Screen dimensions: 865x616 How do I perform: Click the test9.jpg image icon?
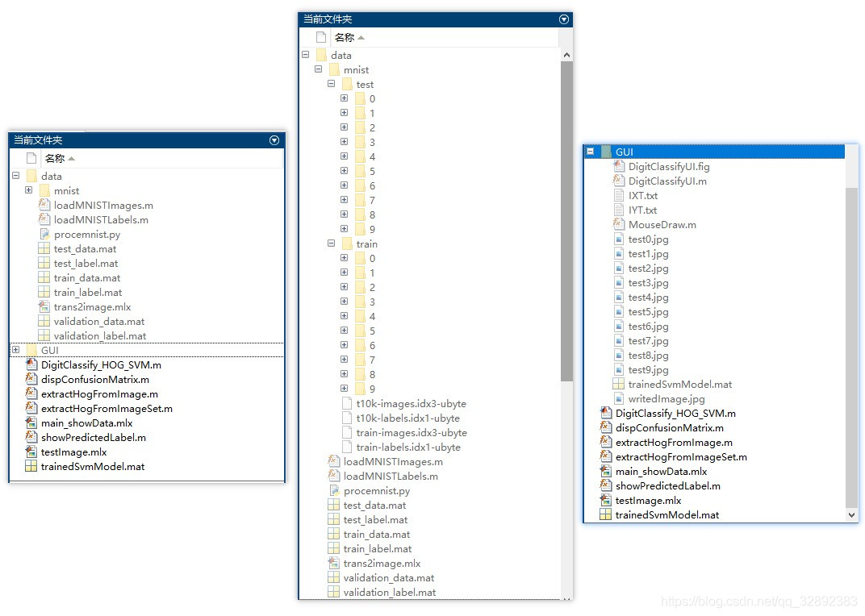(x=619, y=369)
